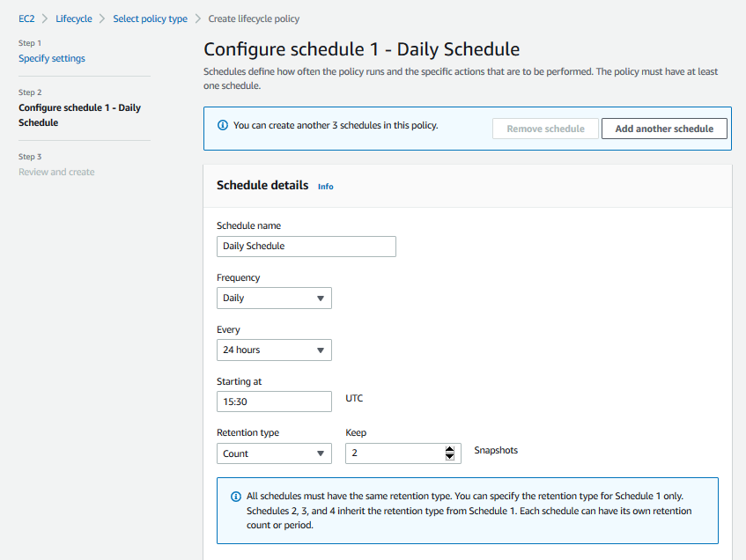Open the Every dropdown arrow
The height and width of the screenshot is (560, 746).
click(321, 350)
